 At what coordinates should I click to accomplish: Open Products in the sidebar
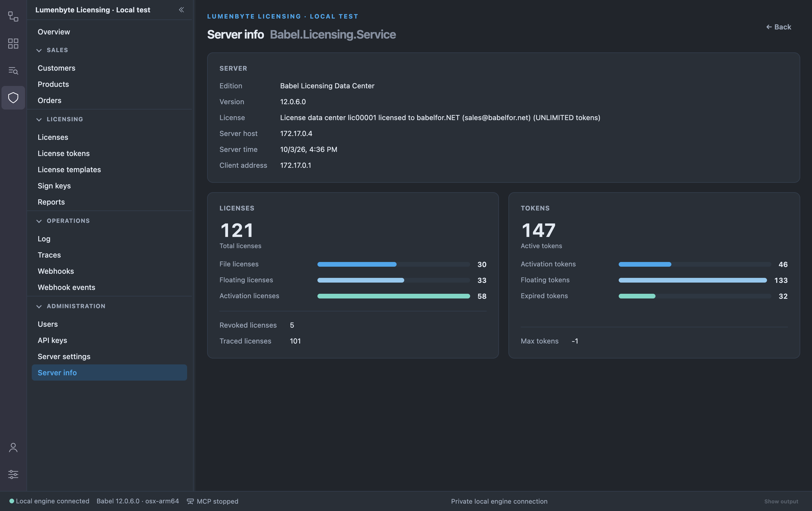109,84
